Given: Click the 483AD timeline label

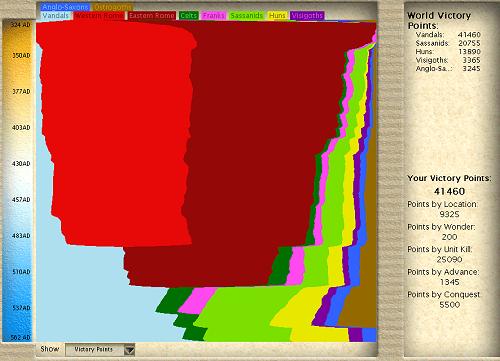Looking at the screenshot, I should tap(21, 235).
